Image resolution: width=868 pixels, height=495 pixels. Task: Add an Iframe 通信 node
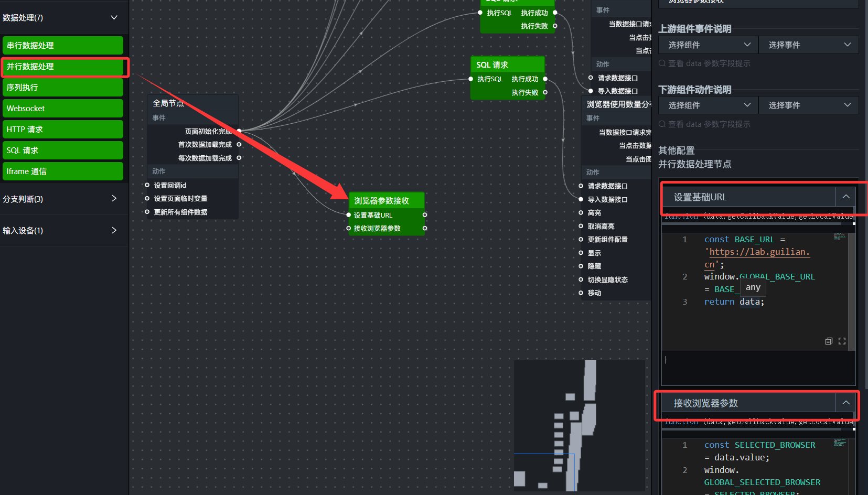pos(63,171)
